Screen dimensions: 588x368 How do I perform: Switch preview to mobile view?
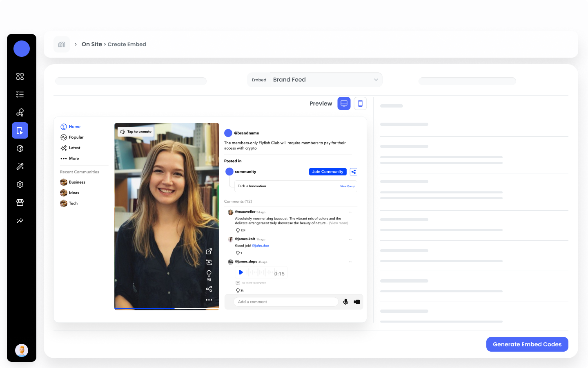tap(360, 103)
